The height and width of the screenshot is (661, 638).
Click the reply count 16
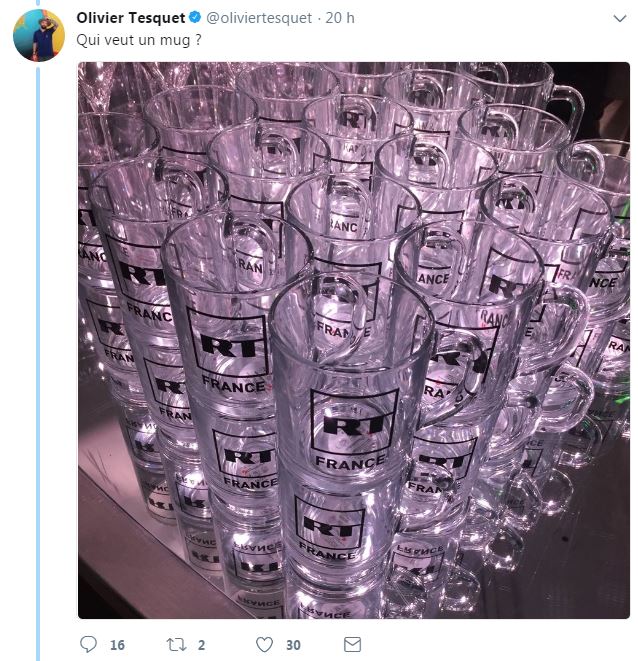[117, 645]
